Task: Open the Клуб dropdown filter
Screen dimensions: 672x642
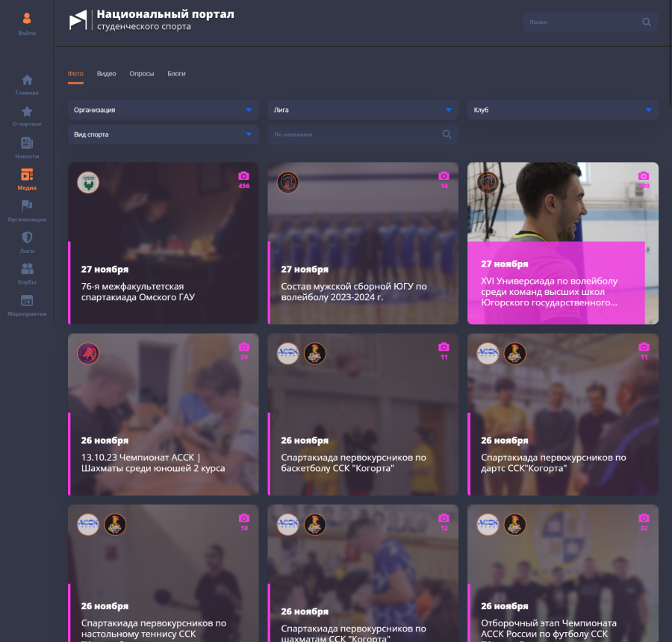Action: (x=562, y=110)
